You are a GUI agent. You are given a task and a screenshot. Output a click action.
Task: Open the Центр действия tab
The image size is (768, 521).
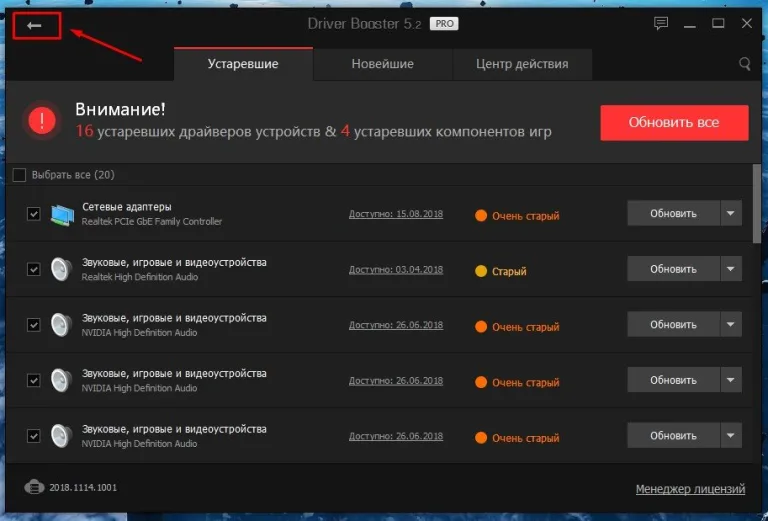pyautogui.click(x=522, y=64)
